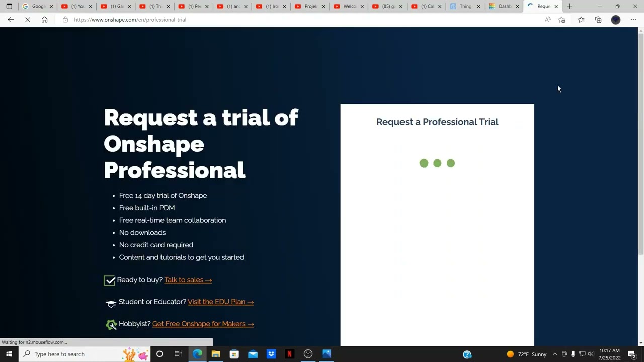Click the Hobbyist maker icon

(111, 325)
